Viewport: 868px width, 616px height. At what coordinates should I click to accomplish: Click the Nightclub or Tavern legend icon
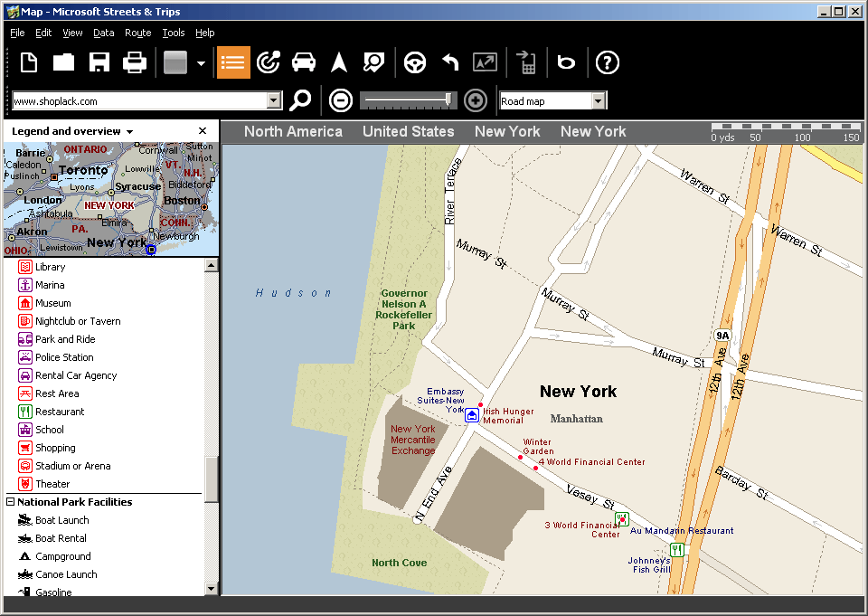25,321
